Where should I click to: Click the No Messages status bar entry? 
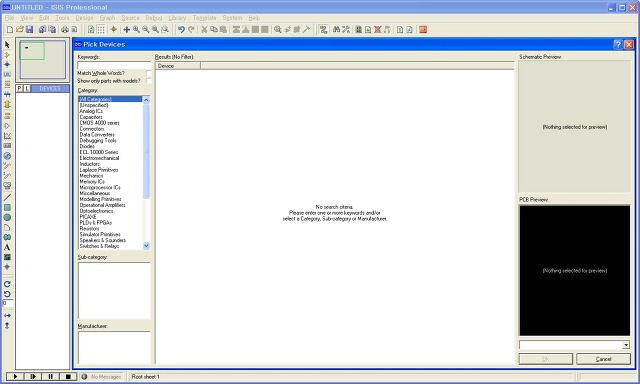tap(102, 377)
